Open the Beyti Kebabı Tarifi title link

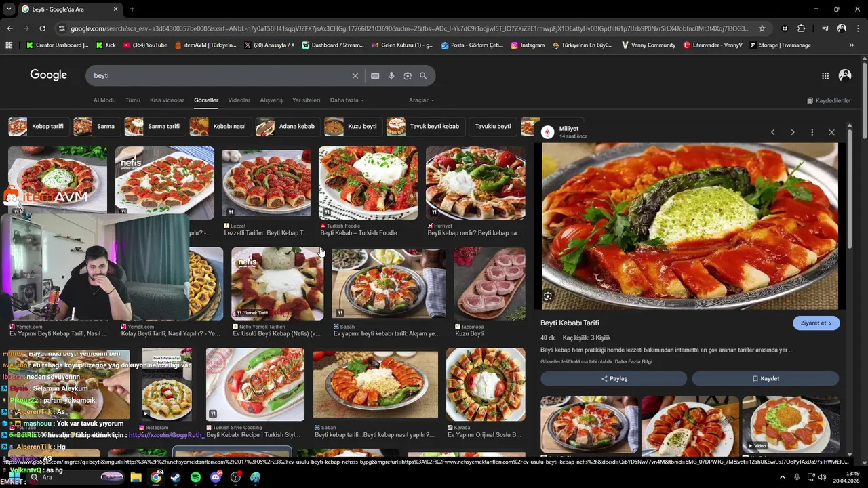pyautogui.click(x=570, y=323)
